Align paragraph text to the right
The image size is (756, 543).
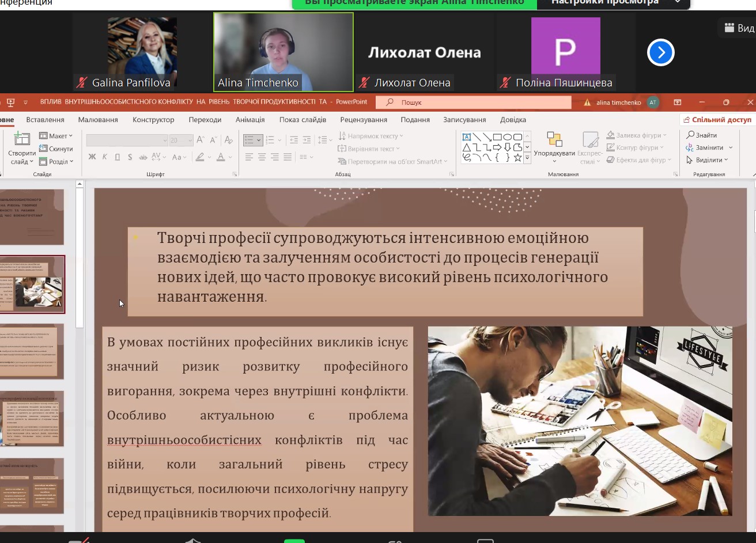click(x=274, y=157)
